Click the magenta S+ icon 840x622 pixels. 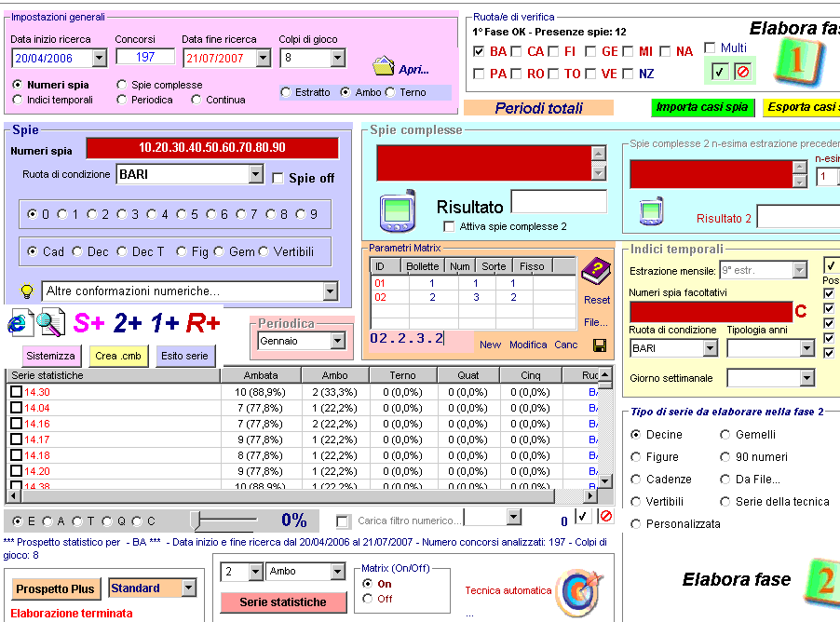pos(88,323)
